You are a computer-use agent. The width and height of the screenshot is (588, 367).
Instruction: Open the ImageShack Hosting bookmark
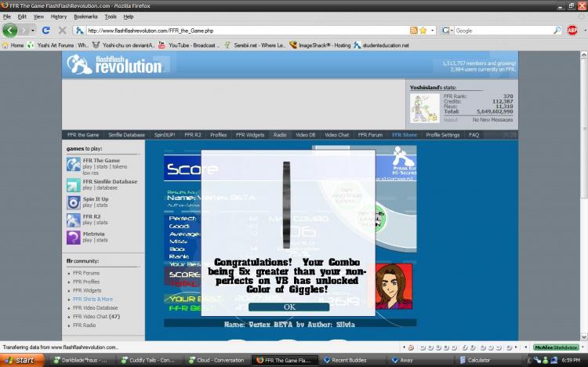(x=320, y=45)
